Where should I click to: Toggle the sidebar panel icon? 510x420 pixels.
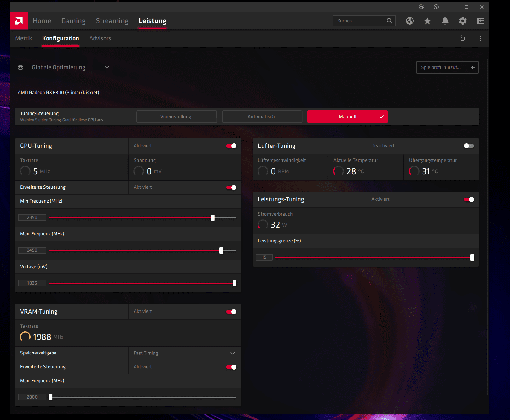point(480,21)
